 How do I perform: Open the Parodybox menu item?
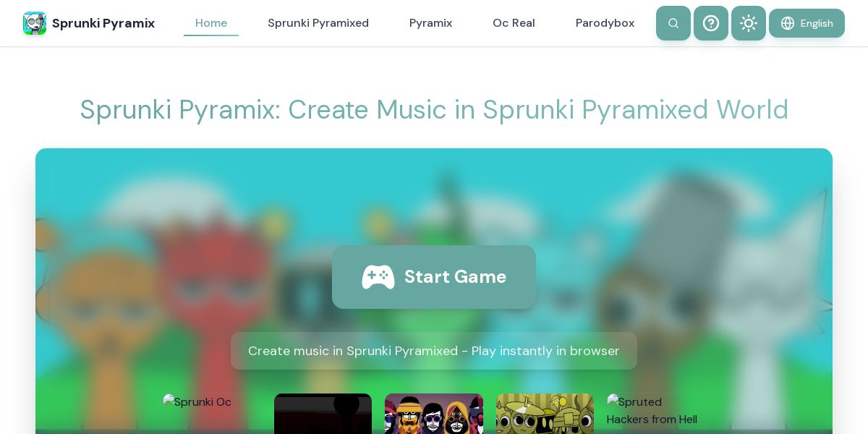[x=605, y=23]
